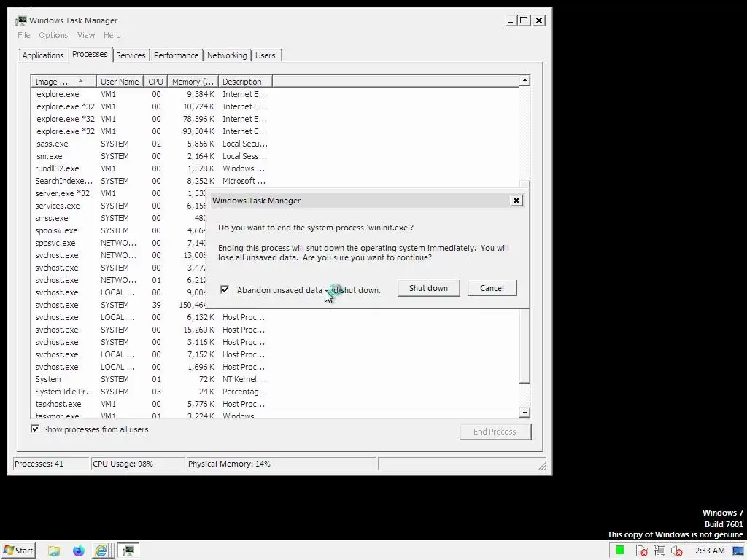Screen dimensions: 747x560
Task: Open Internet Explorer taskbar icon
Action: (101, 551)
